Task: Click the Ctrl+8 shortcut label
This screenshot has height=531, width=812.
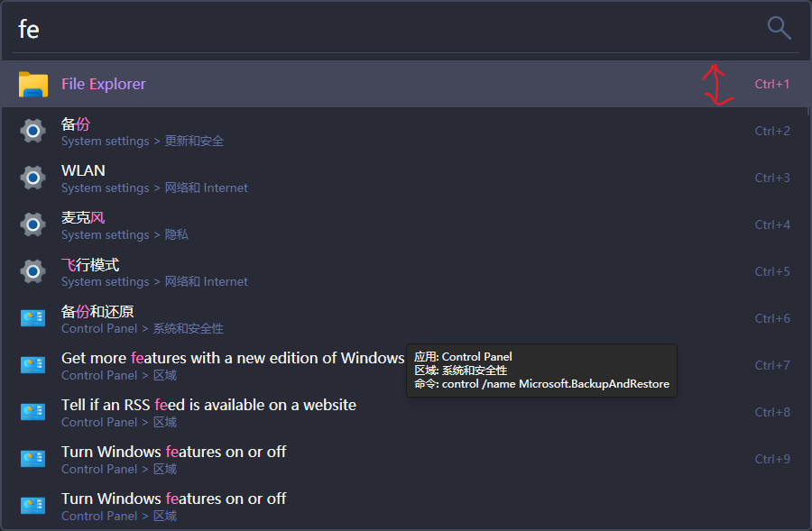Action: 772,412
